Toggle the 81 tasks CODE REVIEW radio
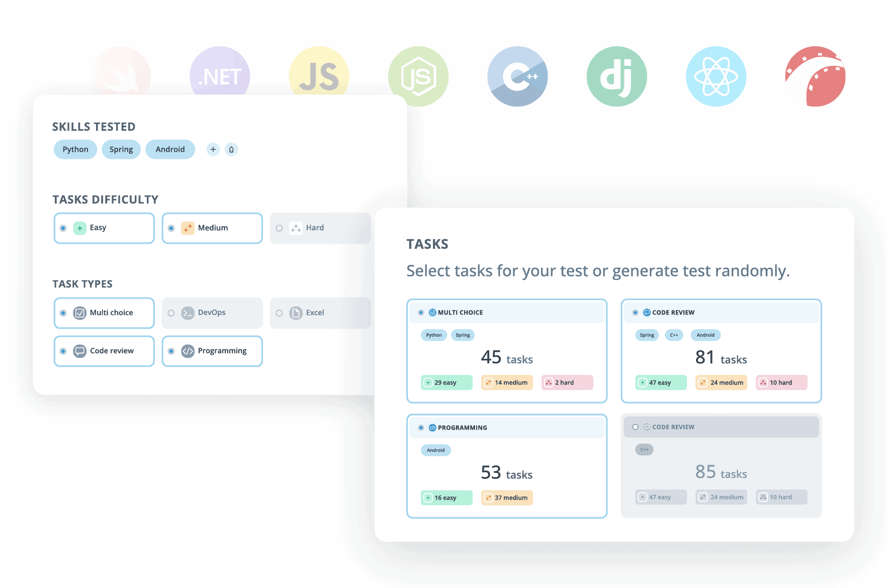The width and height of the screenshot is (887, 588). point(635,313)
